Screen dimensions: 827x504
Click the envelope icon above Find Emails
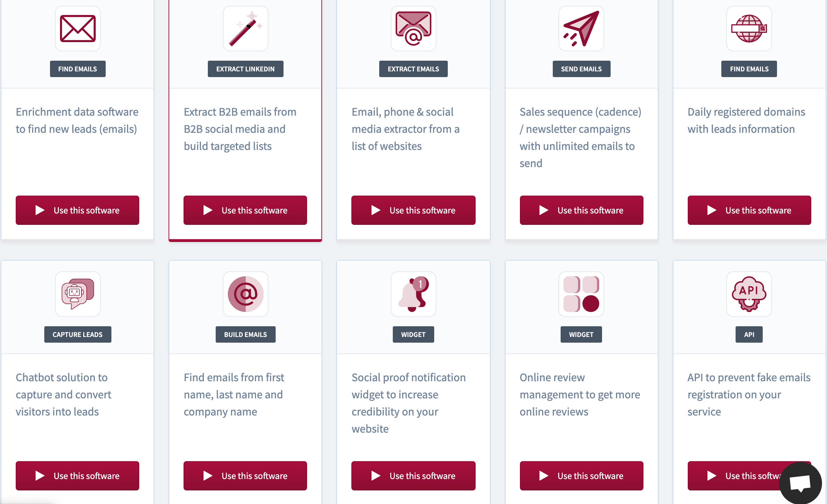78,29
